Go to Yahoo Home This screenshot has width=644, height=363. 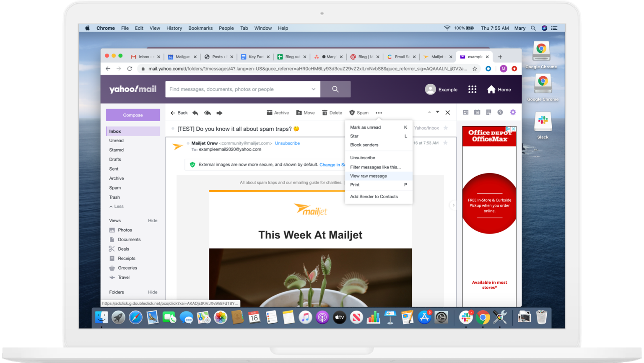point(499,89)
